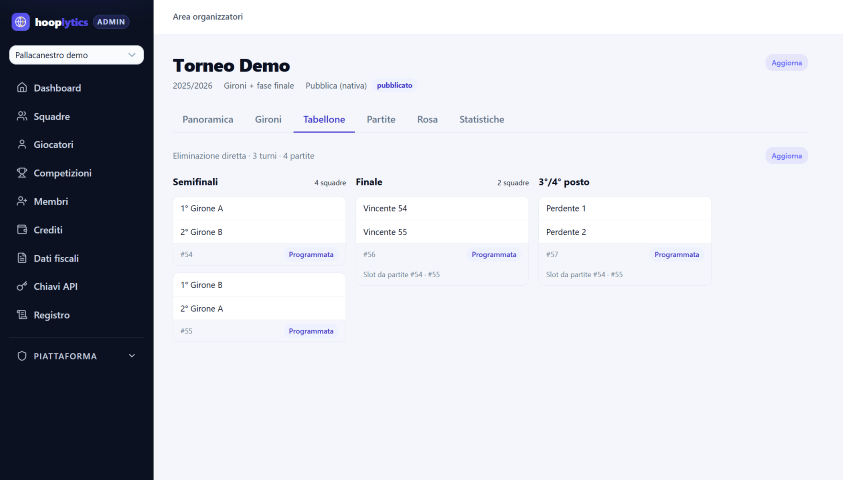Open the Pallacanestro demo organization dropdown
This screenshot has height=480, width=843.
[76, 55]
